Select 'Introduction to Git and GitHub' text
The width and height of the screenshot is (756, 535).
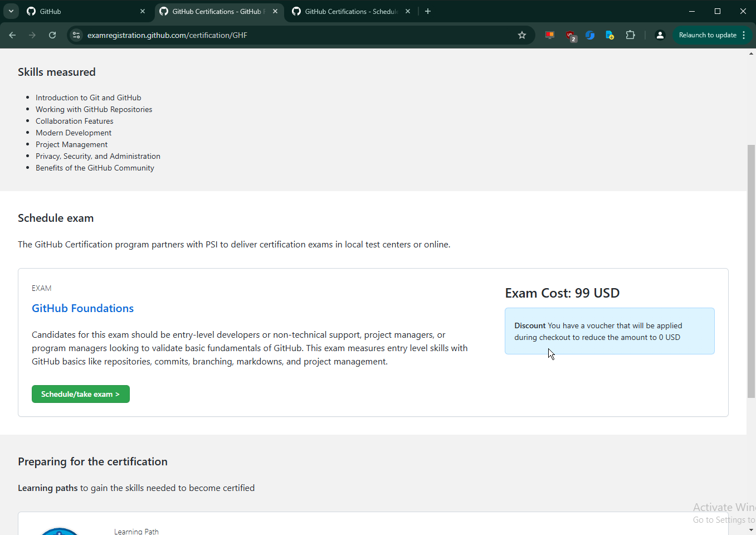[x=89, y=98]
